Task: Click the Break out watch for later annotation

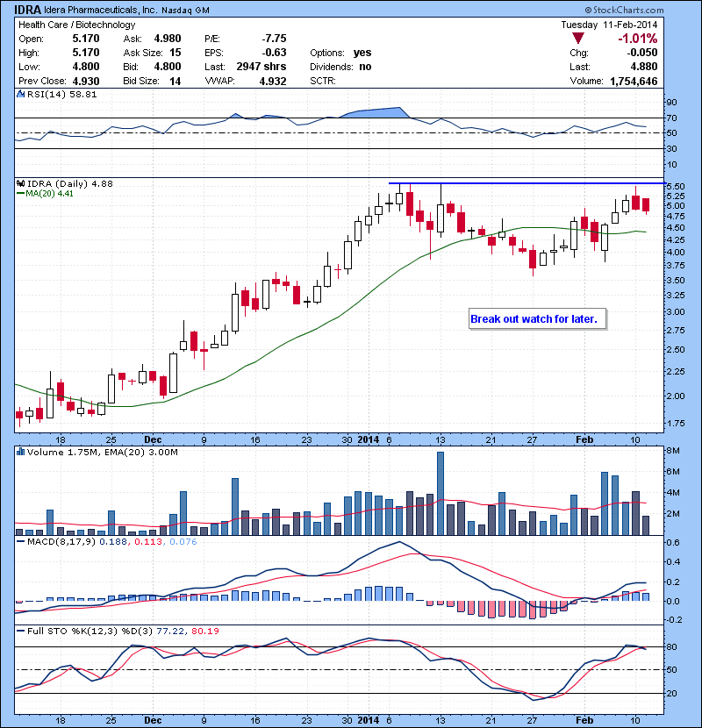Action: [x=538, y=319]
